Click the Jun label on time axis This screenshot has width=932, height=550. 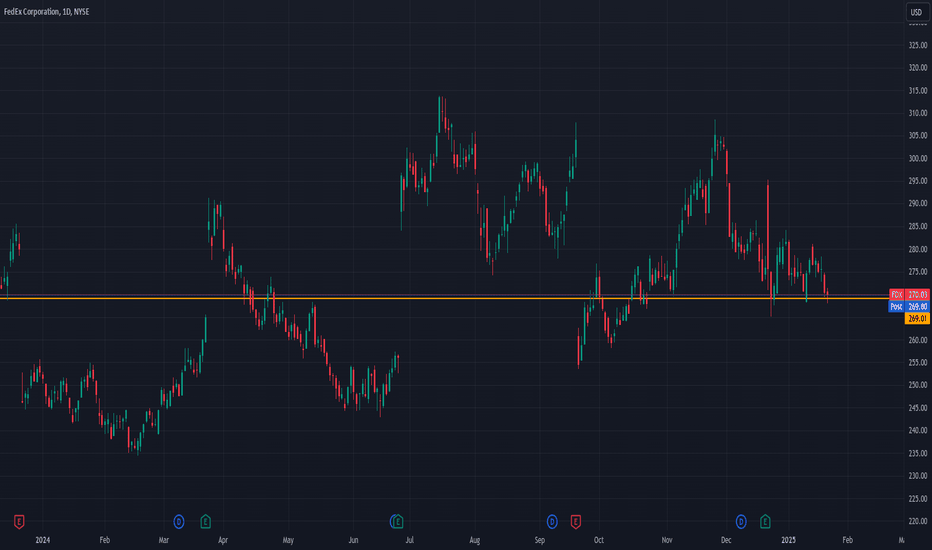click(353, 540)
